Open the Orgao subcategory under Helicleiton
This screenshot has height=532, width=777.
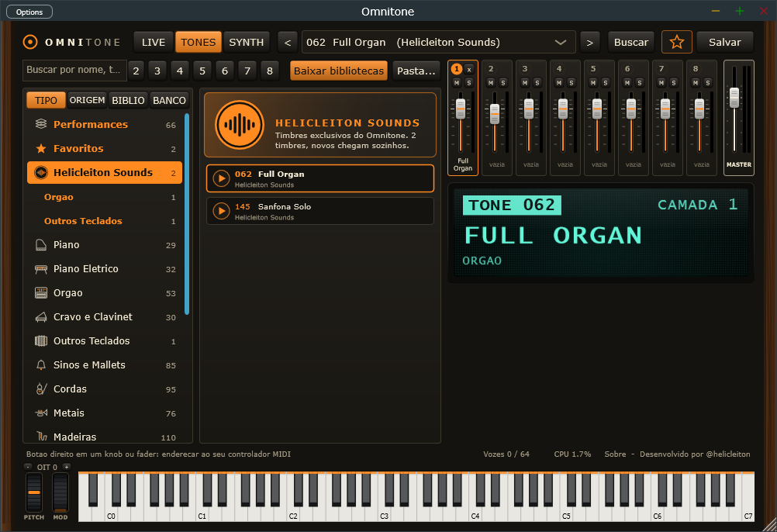click(105, 197)
